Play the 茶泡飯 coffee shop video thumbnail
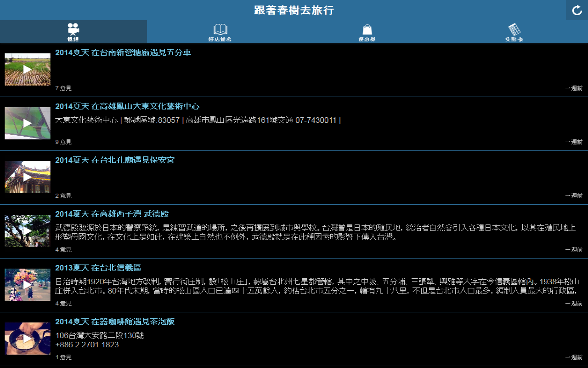This screenshot has width=588, height=368. (28, 339)
